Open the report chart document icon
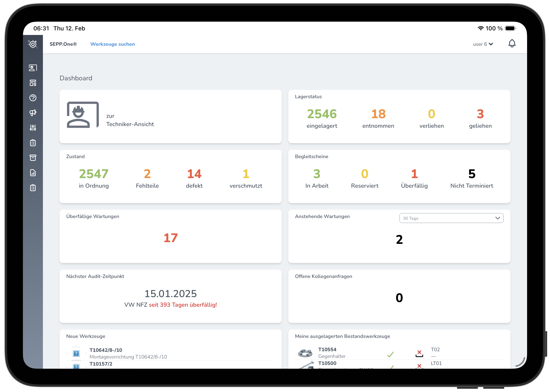The width and height of the screenshot is (550, 392). pos(33,173)
